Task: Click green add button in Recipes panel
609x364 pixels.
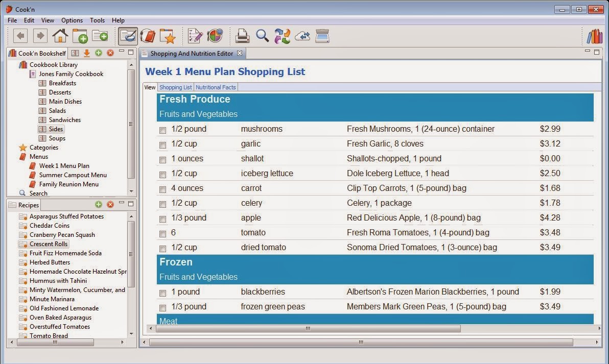Action: pyautogui.click(x=98, y=204)
